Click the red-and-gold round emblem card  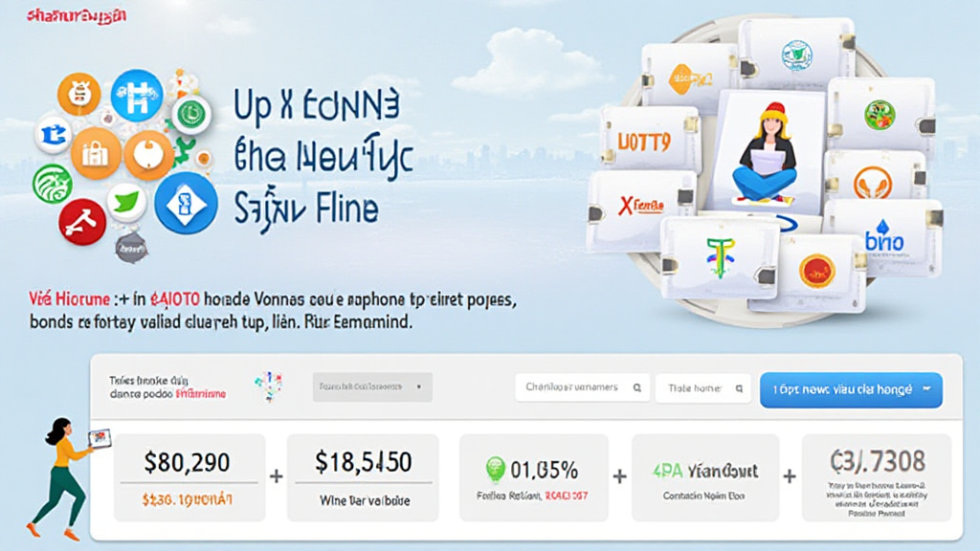click(x=816, y=272)
